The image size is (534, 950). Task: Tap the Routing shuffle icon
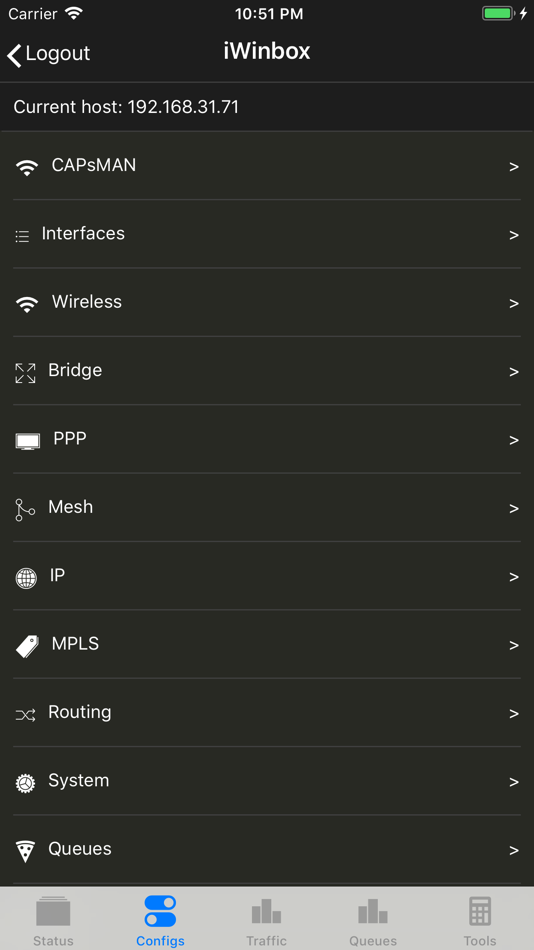[25, 715]
